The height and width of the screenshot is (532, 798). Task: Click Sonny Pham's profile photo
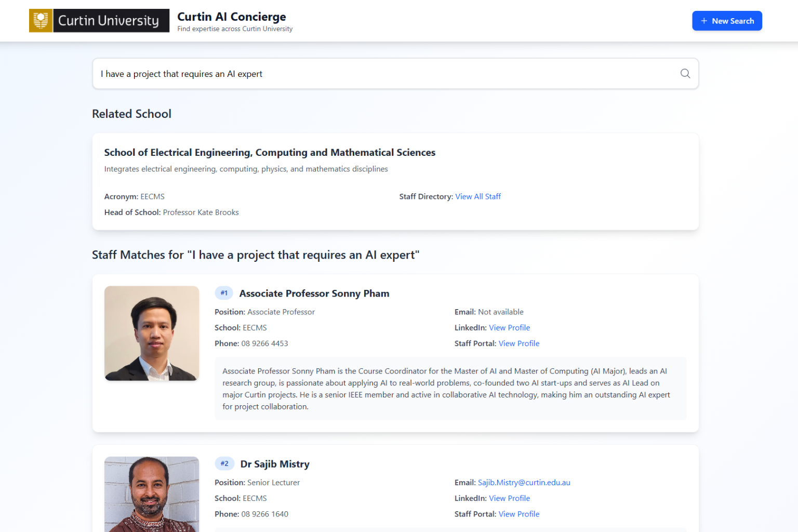(151, 333)
